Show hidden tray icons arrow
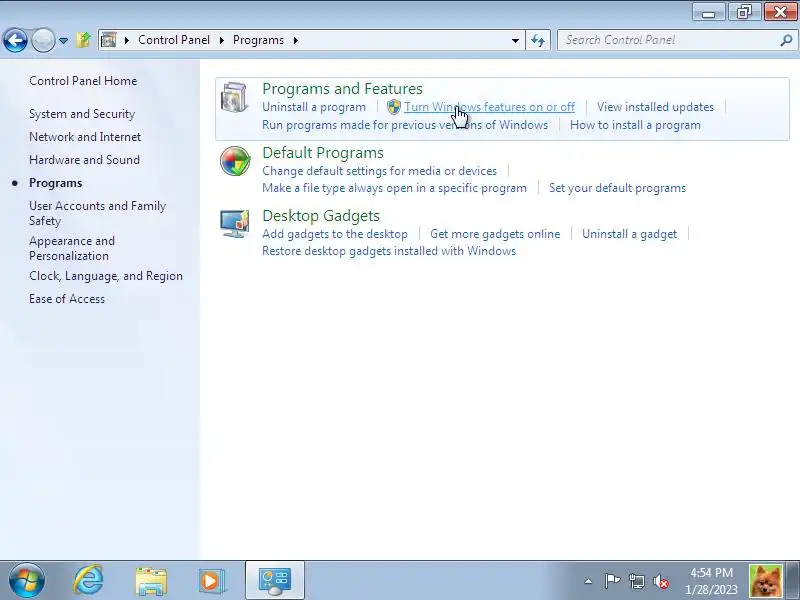Screen dimensions: 800x600 click(x=588, y=581)
